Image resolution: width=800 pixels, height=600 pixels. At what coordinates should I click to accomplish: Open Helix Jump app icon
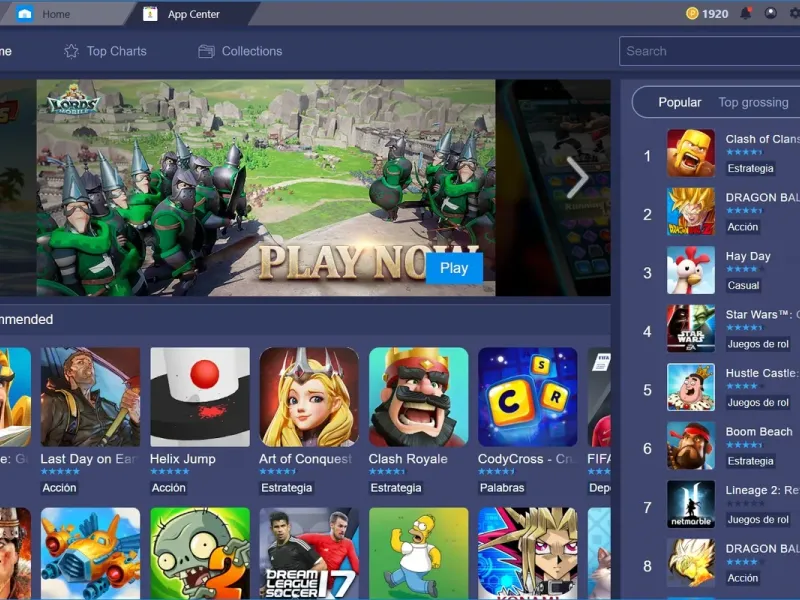200,397
